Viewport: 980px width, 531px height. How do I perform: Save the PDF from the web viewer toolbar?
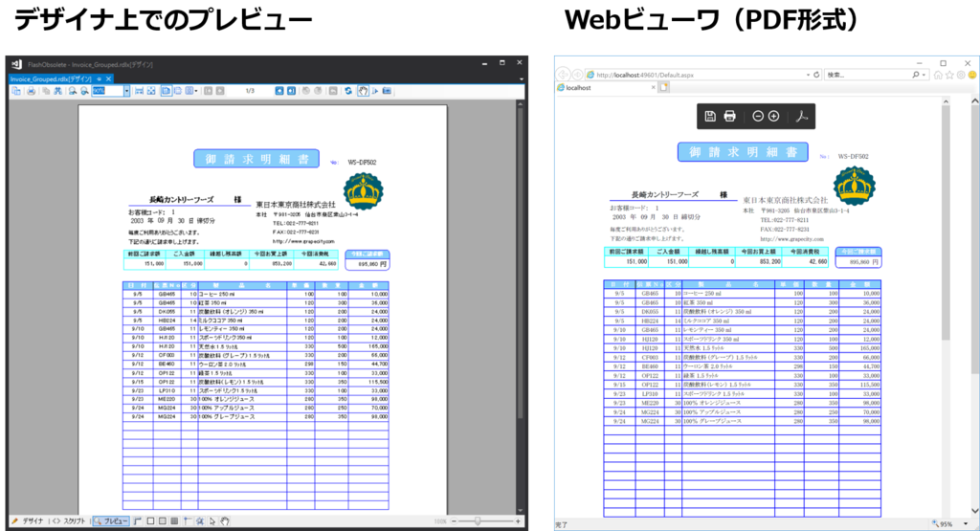click(710, 116)
